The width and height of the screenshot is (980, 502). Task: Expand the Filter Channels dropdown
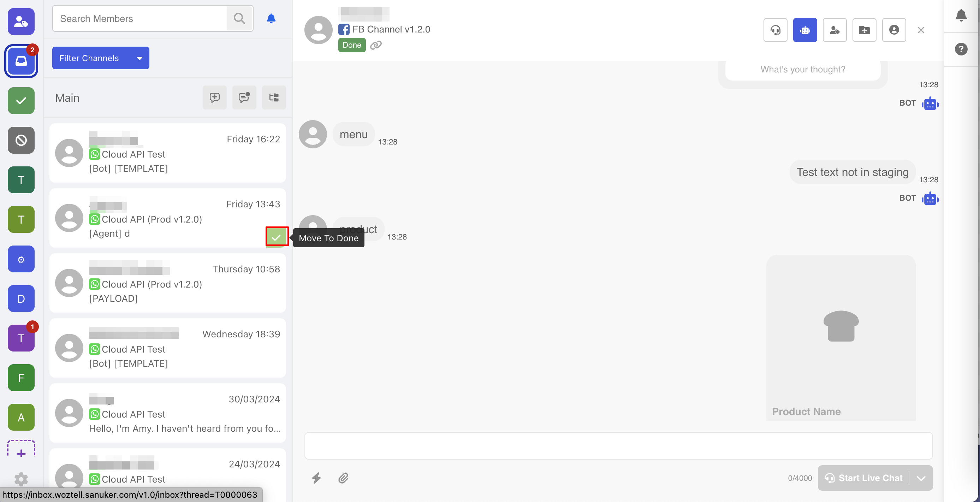pos(100,58)
